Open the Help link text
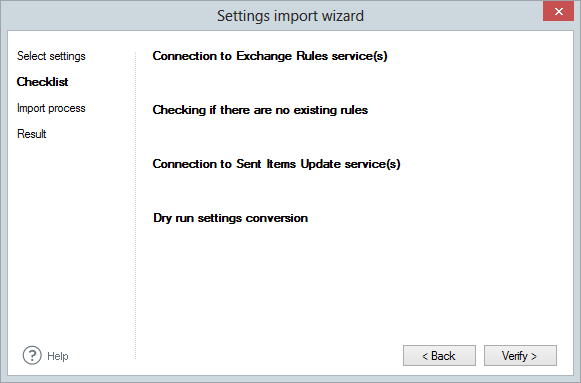Image resolution: width=581 pixels, height=383 pixels. [x=58, y=356]
